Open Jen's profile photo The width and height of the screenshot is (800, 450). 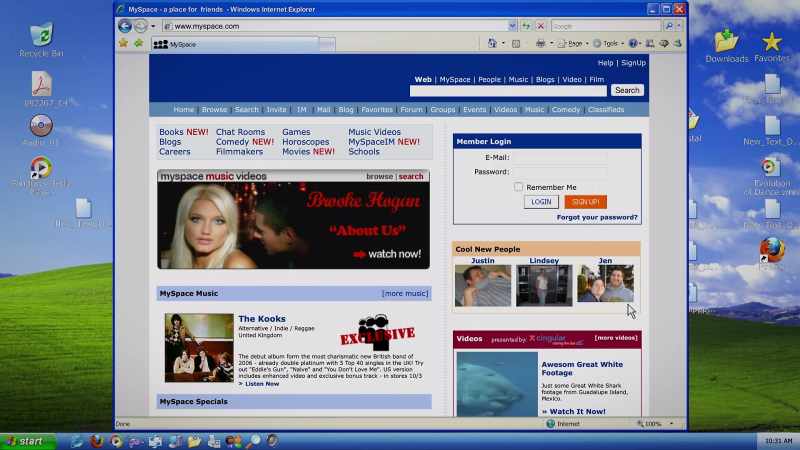[606, 284]
